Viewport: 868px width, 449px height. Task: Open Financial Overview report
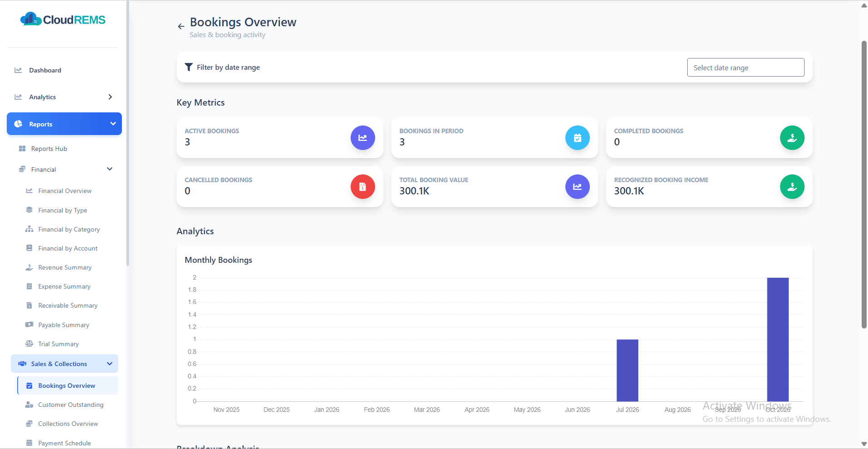pyautogui.click(x=65, y=191)
